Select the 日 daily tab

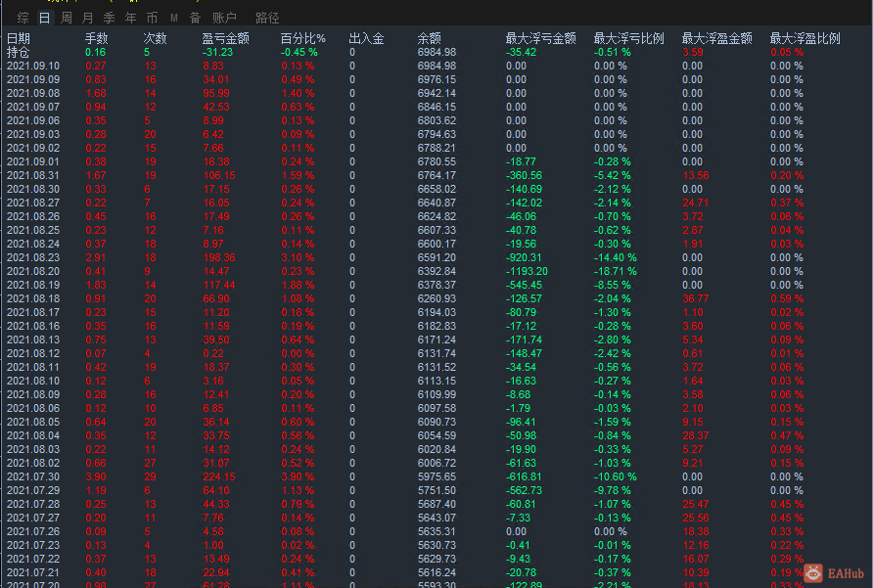coord(45,19)
